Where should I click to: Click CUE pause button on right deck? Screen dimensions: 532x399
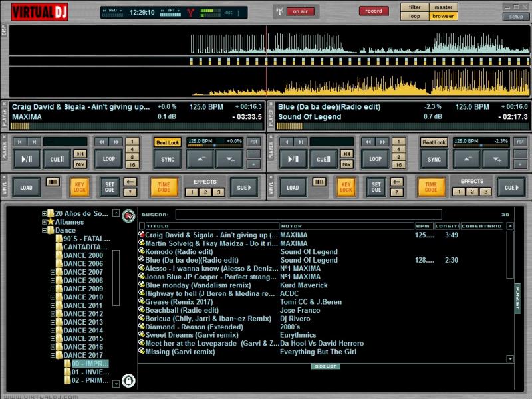click(x=323, y=159)
